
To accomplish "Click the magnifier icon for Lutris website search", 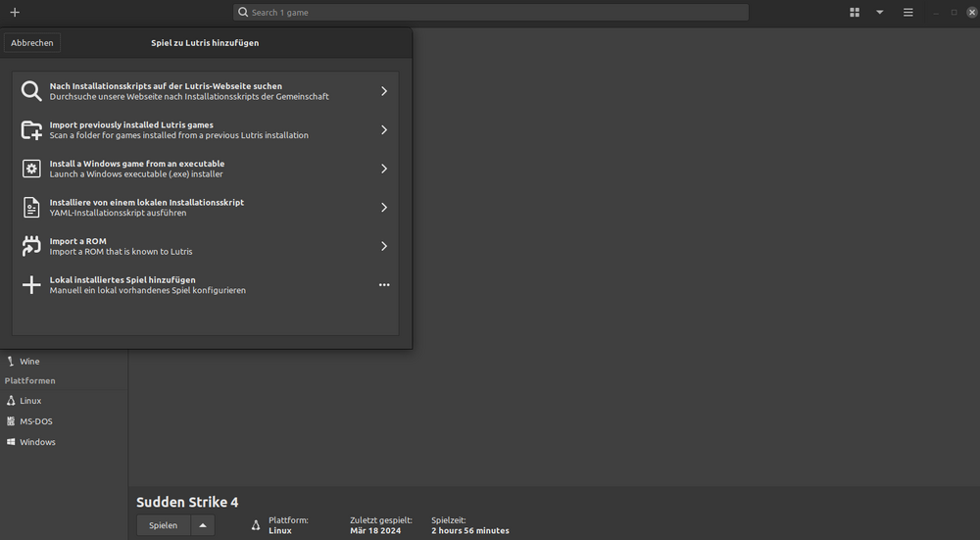I will click(31, 91).
